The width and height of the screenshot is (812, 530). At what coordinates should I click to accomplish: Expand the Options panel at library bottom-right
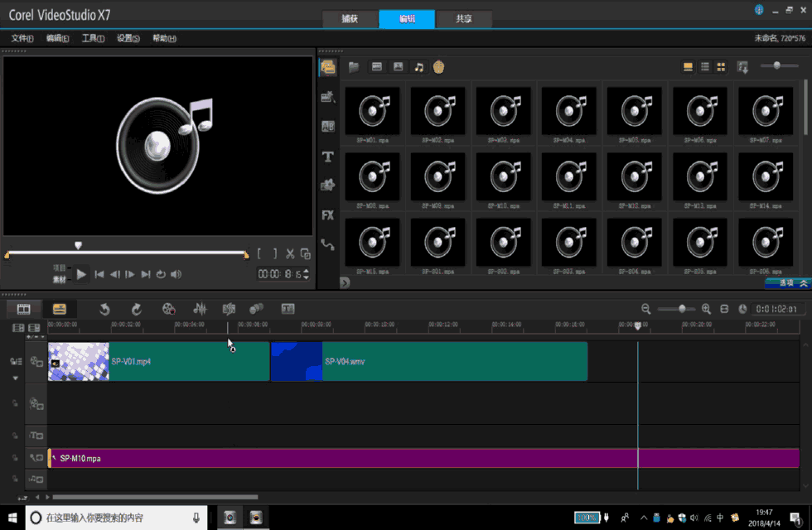pos(788,283)
